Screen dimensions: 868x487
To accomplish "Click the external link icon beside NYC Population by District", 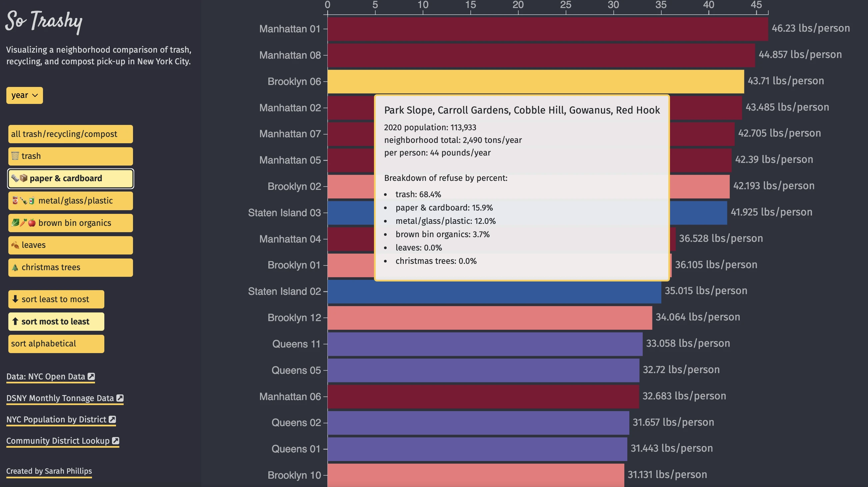I will click(x=113, y=419).
